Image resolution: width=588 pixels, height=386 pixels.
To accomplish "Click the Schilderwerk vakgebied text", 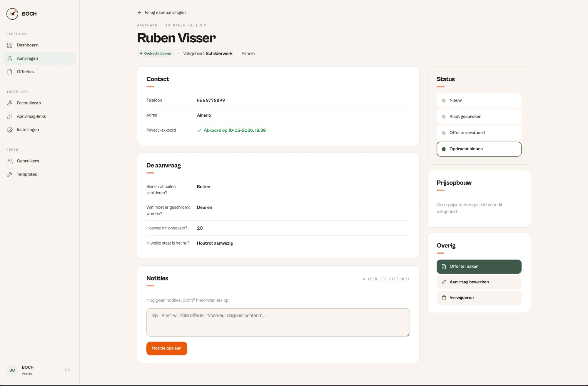I will coord(219,54).
